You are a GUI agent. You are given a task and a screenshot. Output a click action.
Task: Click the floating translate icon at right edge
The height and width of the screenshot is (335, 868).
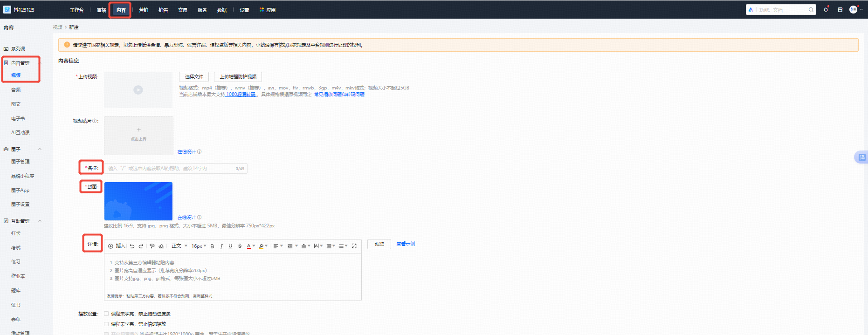tap(861, 157)
